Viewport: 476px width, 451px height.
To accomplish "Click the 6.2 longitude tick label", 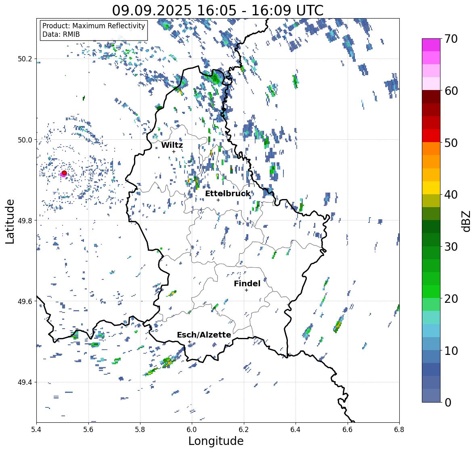I will (244, 429).
